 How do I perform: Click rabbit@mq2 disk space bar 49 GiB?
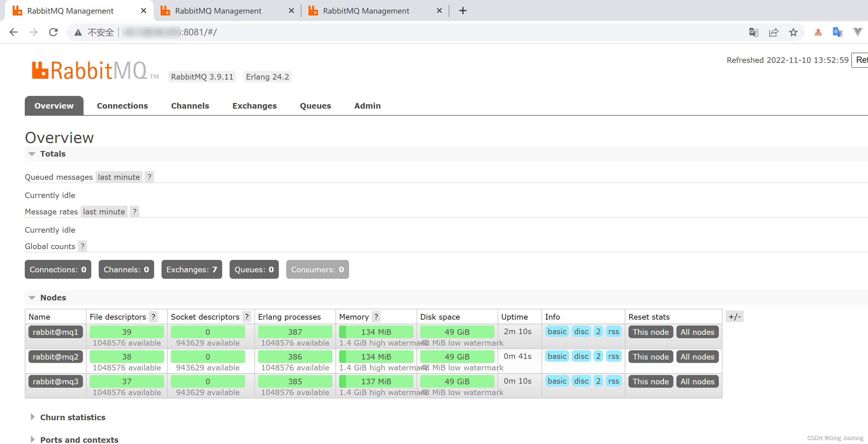457,356
